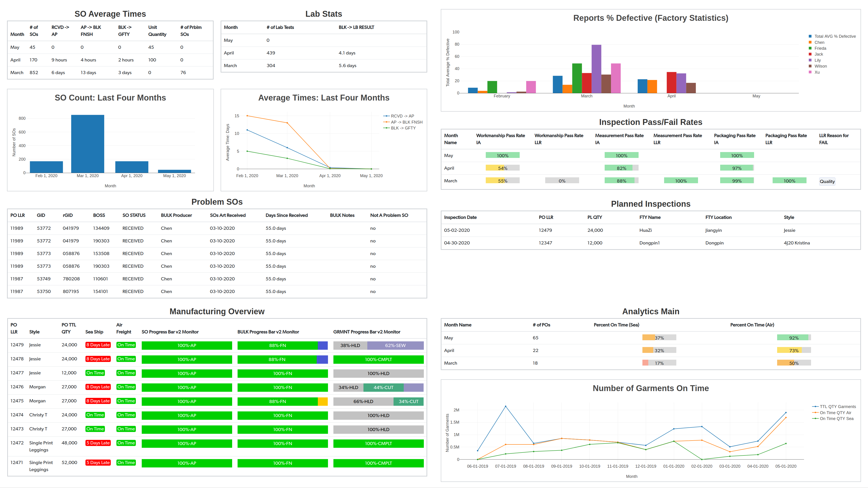Sort by Days Since Received column header

click(286, 215)
